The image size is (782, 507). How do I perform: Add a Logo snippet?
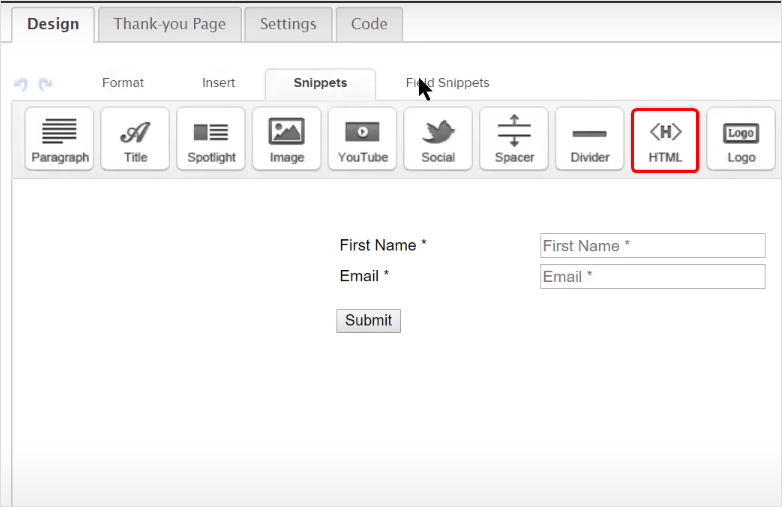tap(741, 139)
